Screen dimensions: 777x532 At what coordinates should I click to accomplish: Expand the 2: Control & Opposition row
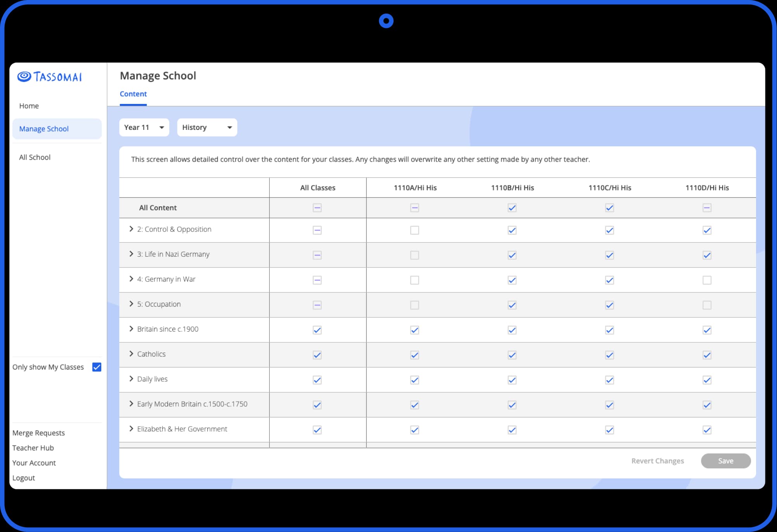click(x=131, y=229)
